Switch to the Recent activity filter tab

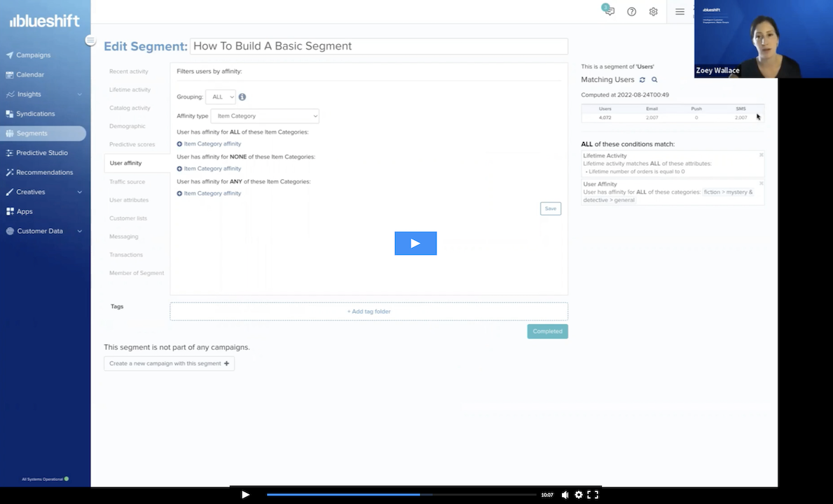(x=129, y=71)
